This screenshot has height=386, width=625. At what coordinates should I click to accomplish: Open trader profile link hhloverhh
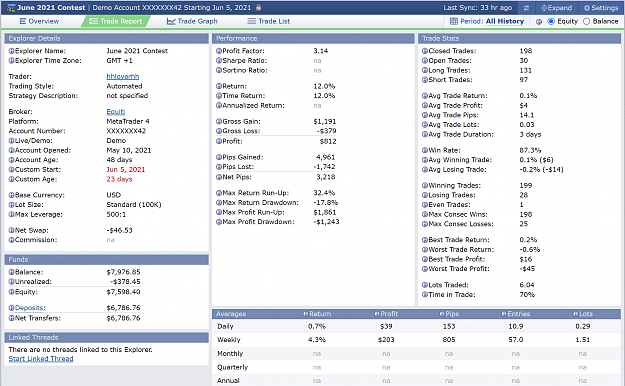(123, 76)
